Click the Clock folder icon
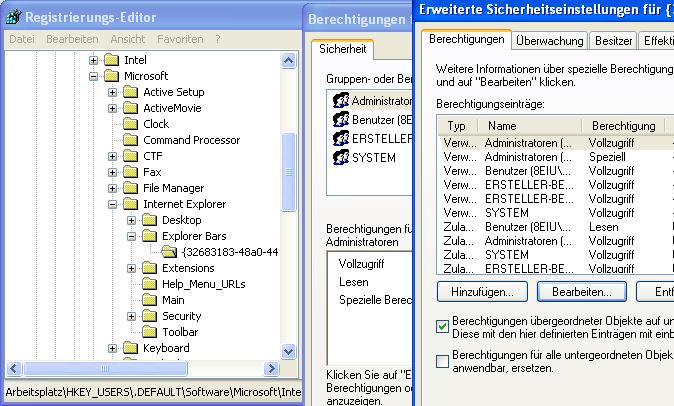 [x=131, y=124]
